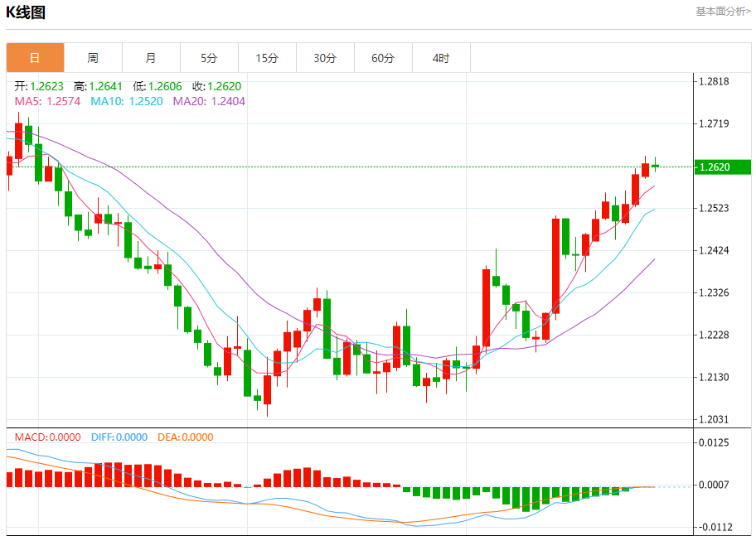Screen dimensions: 756x536
Task: Click the DEA:0.0000 label
Action: 185,437
